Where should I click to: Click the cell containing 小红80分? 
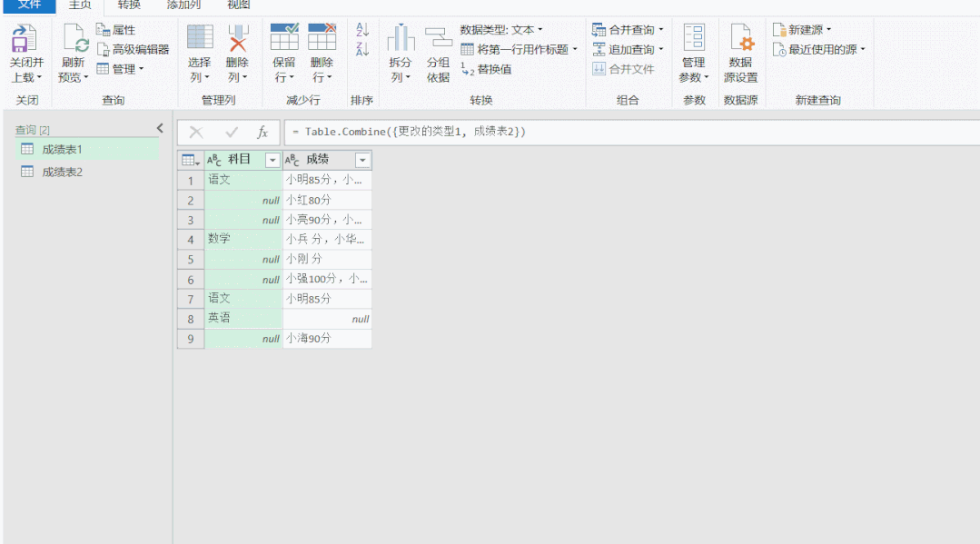point(328,200)
